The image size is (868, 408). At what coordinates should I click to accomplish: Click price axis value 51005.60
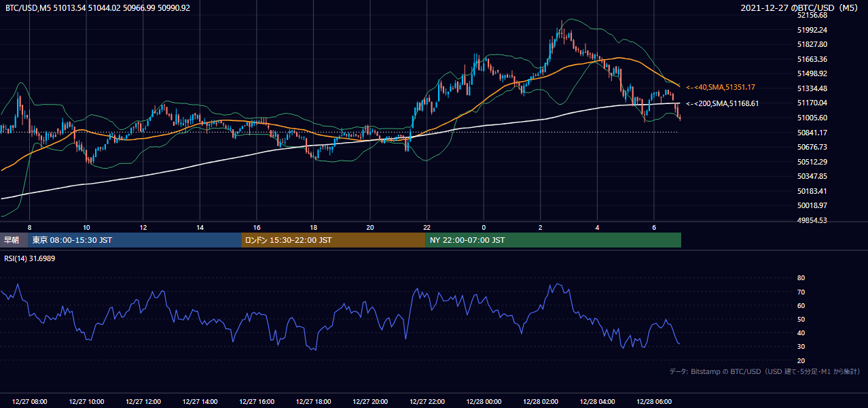click(812, 118)
